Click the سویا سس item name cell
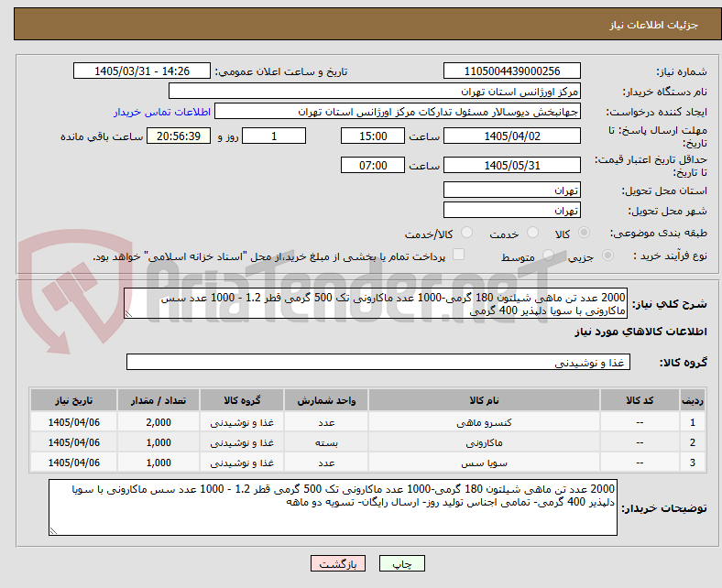 [x=484, y=463]
